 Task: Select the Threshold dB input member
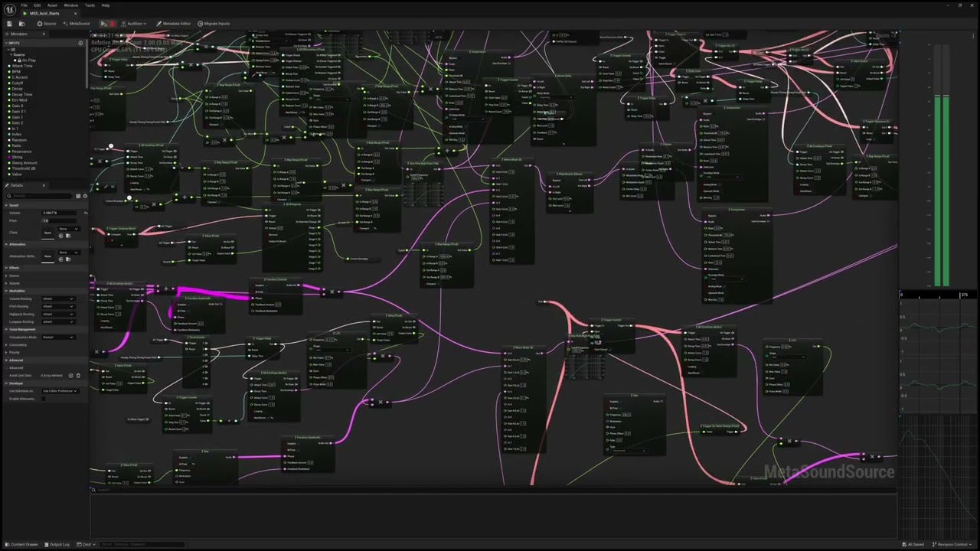(x=24, y=168)
